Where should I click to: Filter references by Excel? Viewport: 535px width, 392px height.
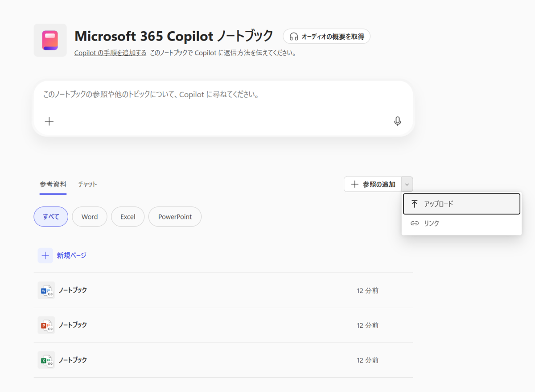coord(128,217)
